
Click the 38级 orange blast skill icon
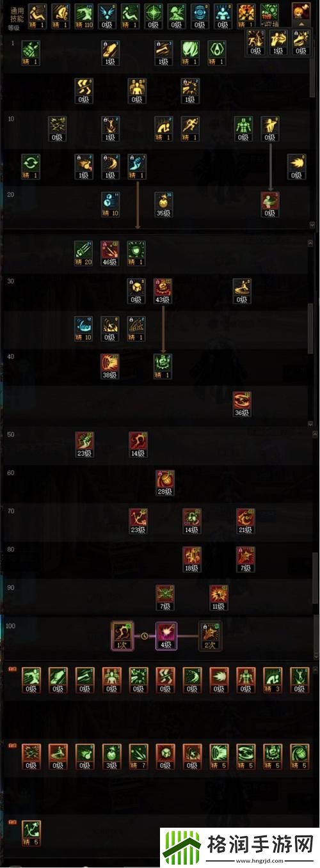point(110,367)
